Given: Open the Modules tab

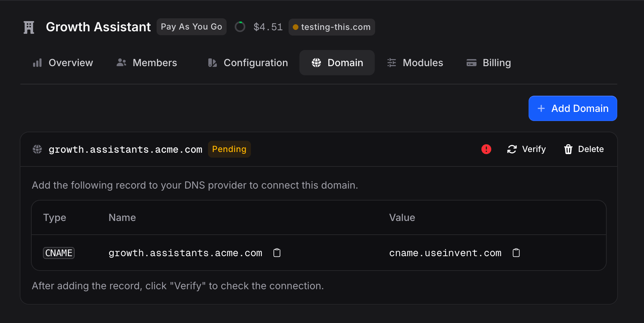Looking at the screenshot, I should (x=415, y=63).
